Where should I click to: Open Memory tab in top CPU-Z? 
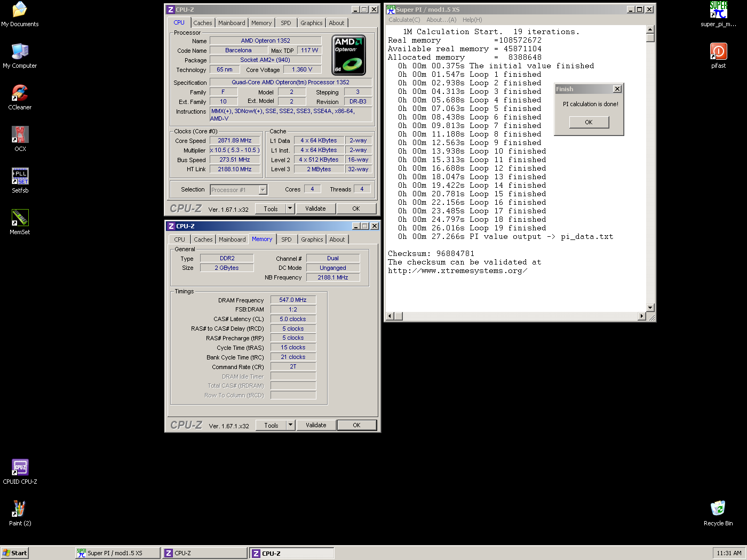click(261, 23)
